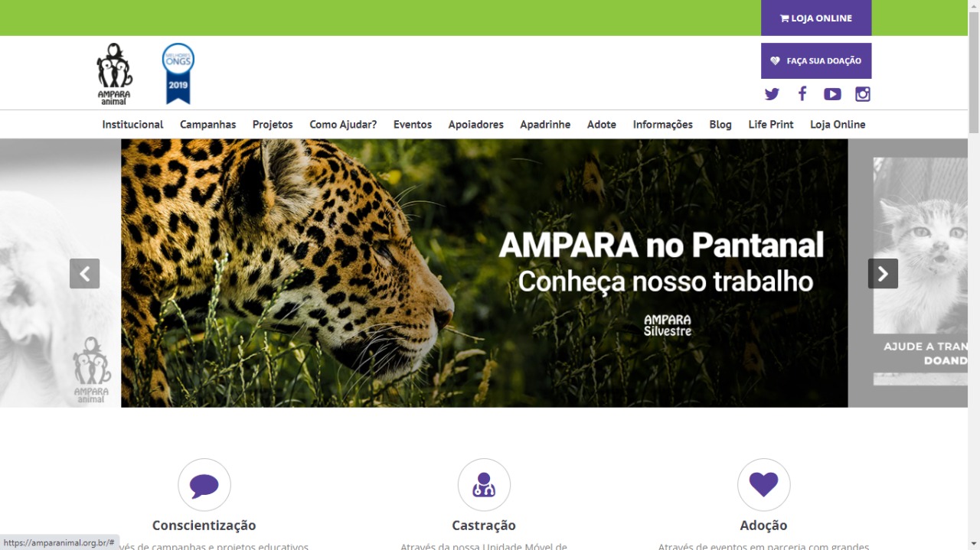Click the AMPARA no Pantanal jaguar banner
The width and height of the screenshot is (980, 550).
484,273
